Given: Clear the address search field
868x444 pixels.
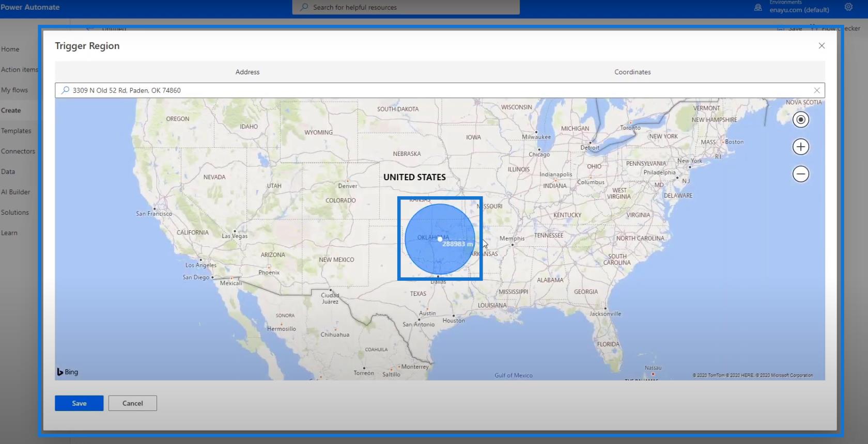Looking at the screenshot, I should [x=817, y=90].
